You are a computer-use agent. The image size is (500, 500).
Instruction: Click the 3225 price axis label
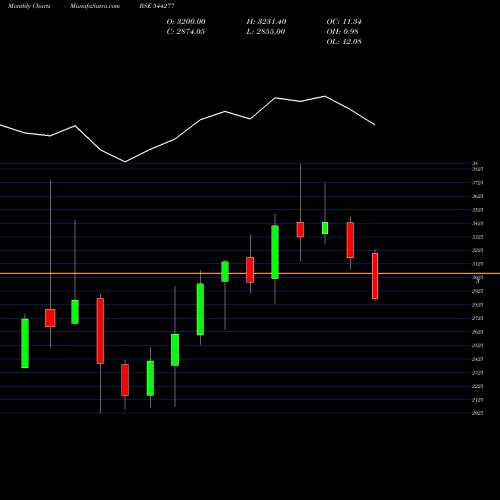tap(478, 250)
